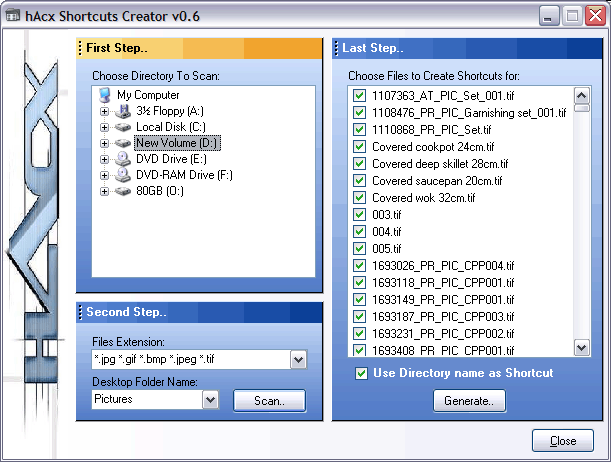Expand the Local Disk (C:) tree node

(x=104, y=127)
